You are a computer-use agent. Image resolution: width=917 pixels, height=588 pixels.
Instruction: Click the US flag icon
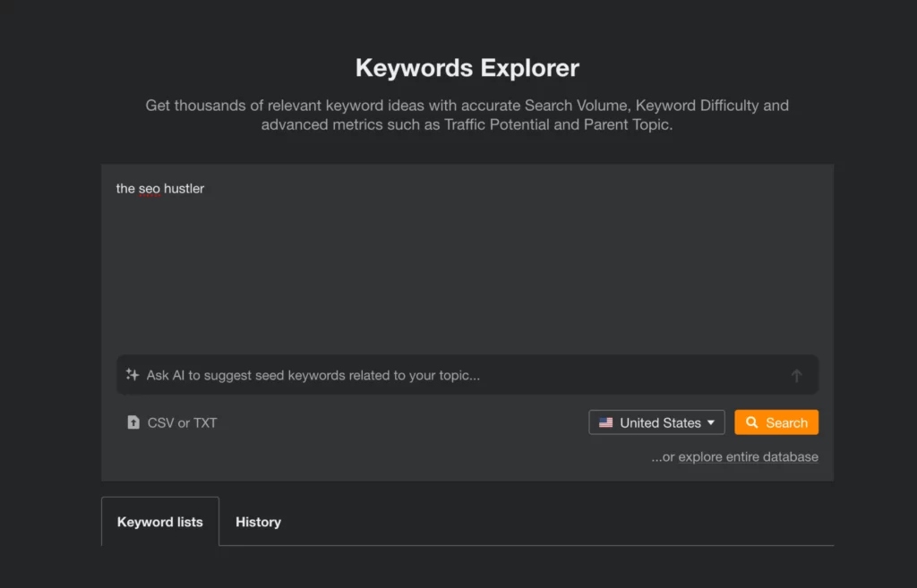(606, 422)
